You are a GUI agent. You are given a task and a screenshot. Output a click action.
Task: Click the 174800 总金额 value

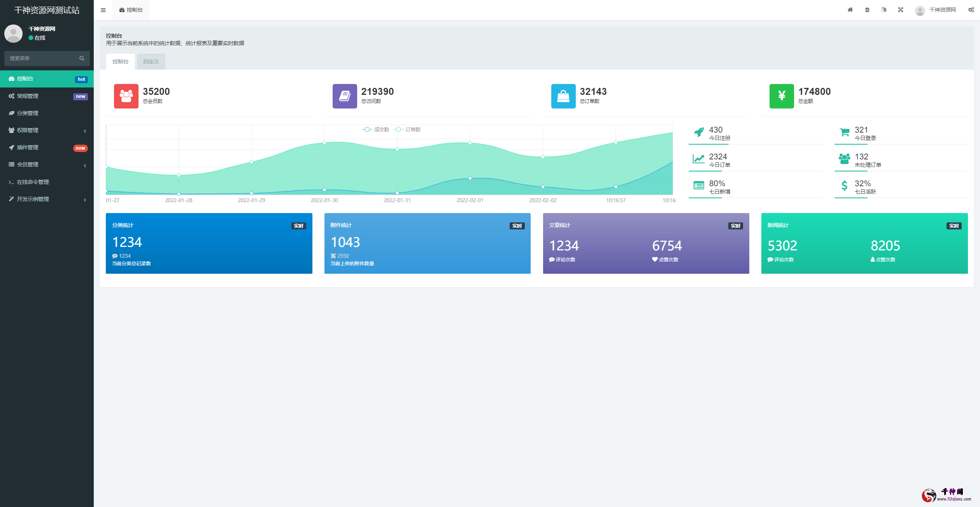pos(815,91)
